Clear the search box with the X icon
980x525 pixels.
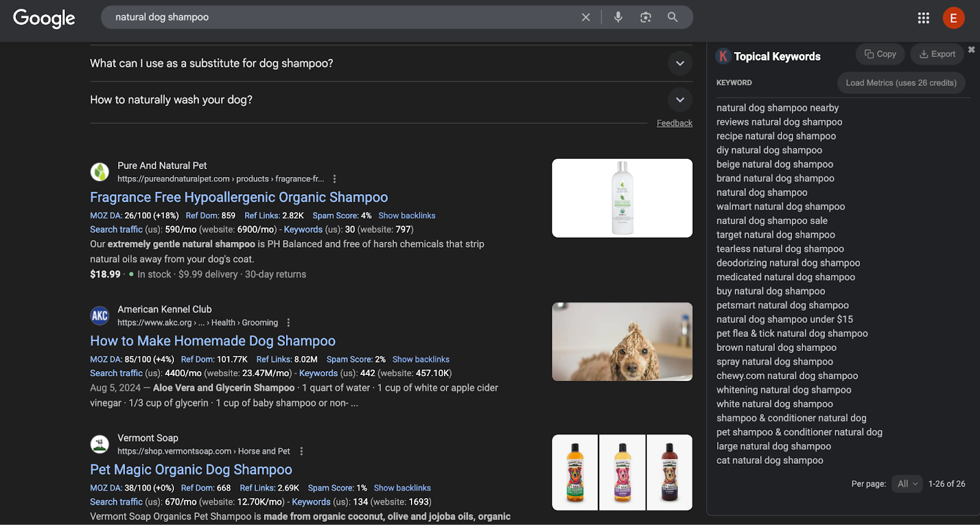pos(586,17)
